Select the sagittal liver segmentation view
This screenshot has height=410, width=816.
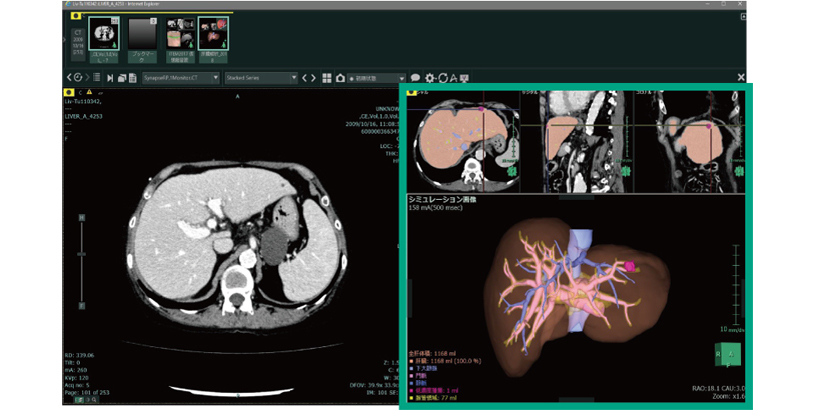[x=577, y=142]
